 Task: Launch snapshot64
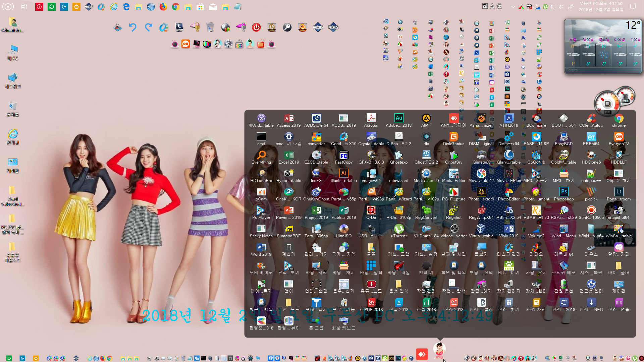click(619, 213)
